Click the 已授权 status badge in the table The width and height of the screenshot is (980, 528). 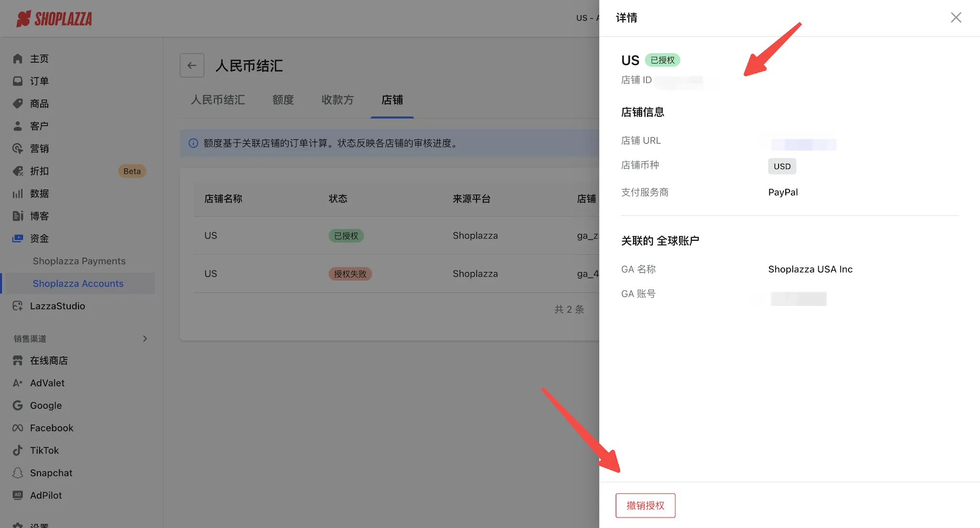[346, 236]
